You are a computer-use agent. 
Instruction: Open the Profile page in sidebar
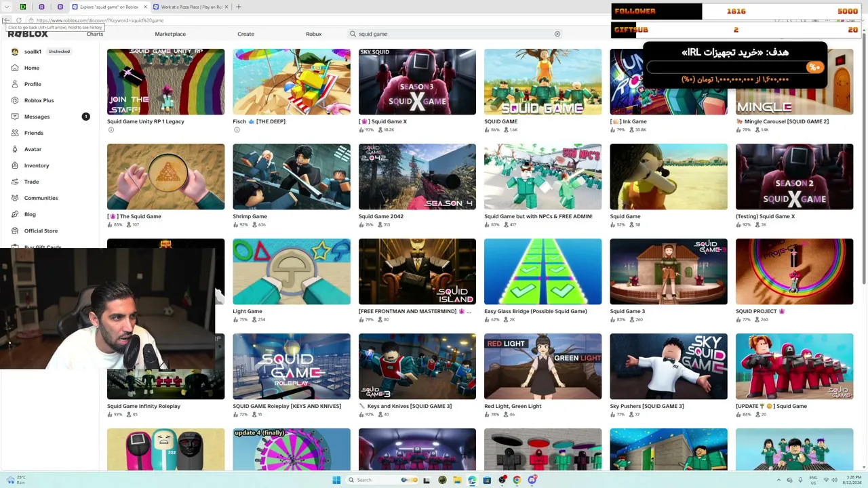click(33, 84)
